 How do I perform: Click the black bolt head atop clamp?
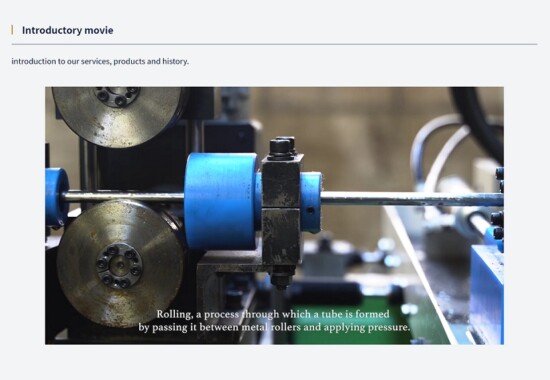(x=282, y=145)
